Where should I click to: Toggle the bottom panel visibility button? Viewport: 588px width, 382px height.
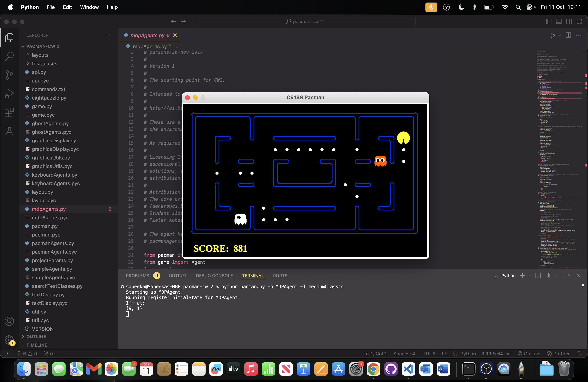tap(559, 22)
